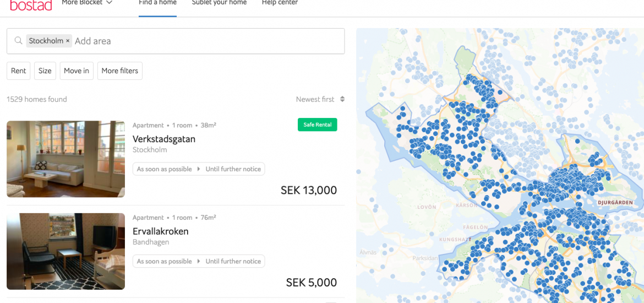Click the search magnifier icon
Image resolution: width=644 pixels, height=303 pixels.
(x=19, y=41)
